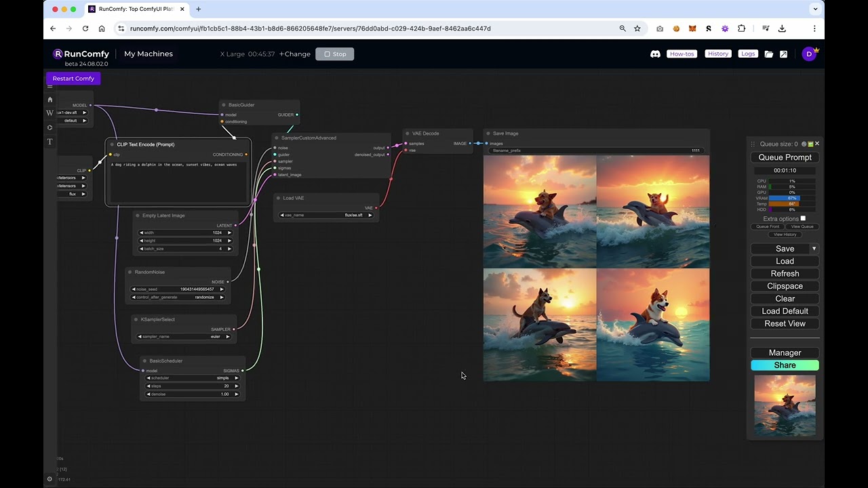This screenshot has height=488, width=868.
Task: Open the History tab in top bar
Action: (717, 54)
